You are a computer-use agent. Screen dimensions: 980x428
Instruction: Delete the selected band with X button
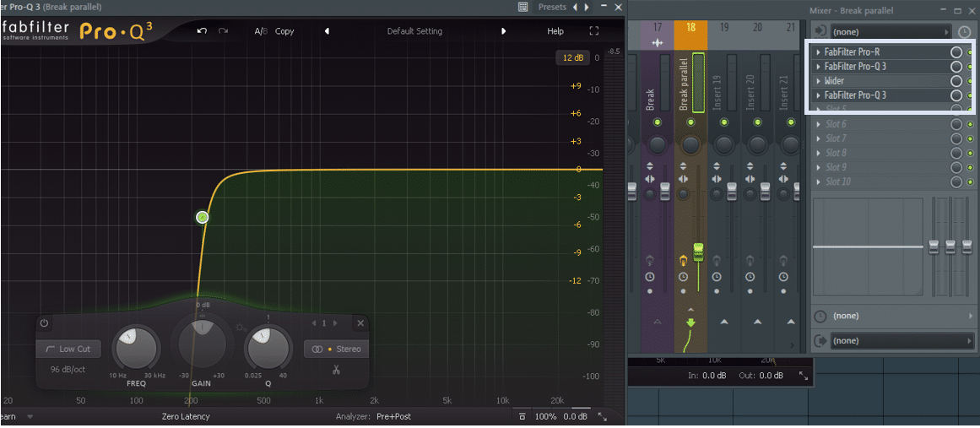point(360,323)
